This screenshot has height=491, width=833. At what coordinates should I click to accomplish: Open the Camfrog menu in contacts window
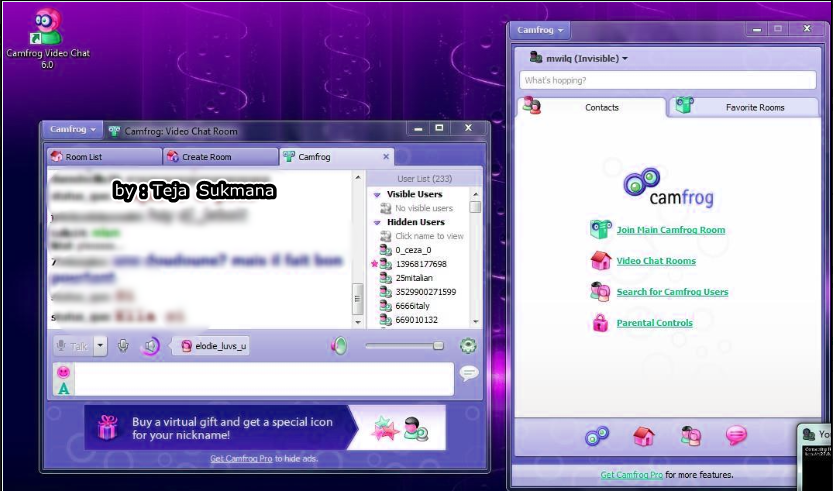(540, 30)
